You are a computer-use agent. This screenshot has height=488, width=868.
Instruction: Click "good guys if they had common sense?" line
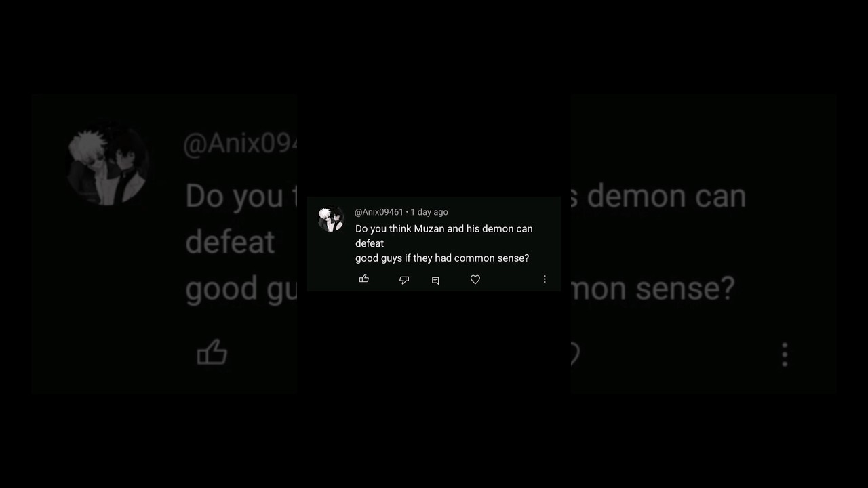click(x=442, y=258)
